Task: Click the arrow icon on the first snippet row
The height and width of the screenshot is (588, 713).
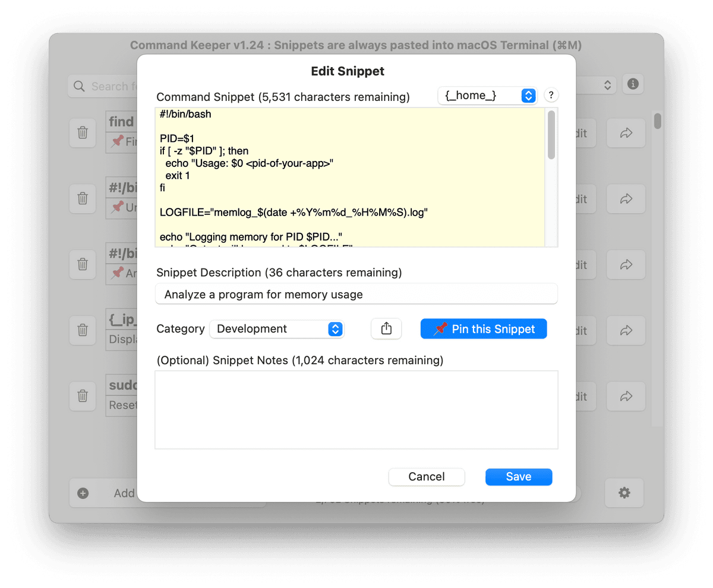Action: pyautogui.click(x=626, y=133)
